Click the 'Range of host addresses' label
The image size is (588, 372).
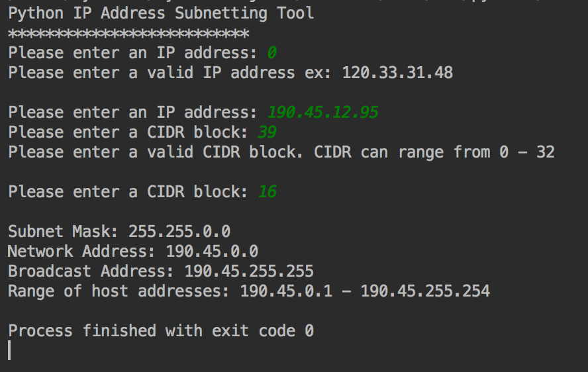pos(119,291)
